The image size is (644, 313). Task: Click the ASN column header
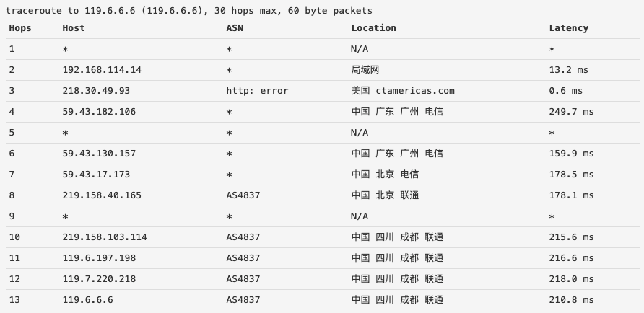(235, 28)
